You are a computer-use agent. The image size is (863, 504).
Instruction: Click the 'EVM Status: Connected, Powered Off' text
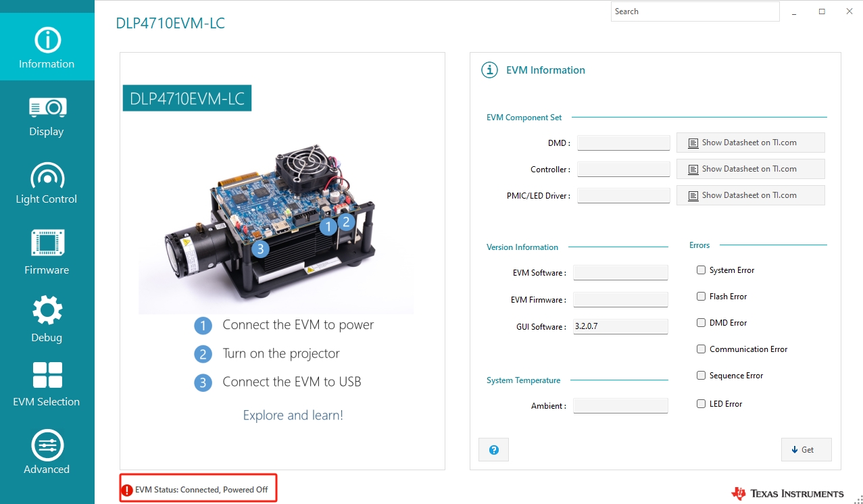(x=201, y=490)
